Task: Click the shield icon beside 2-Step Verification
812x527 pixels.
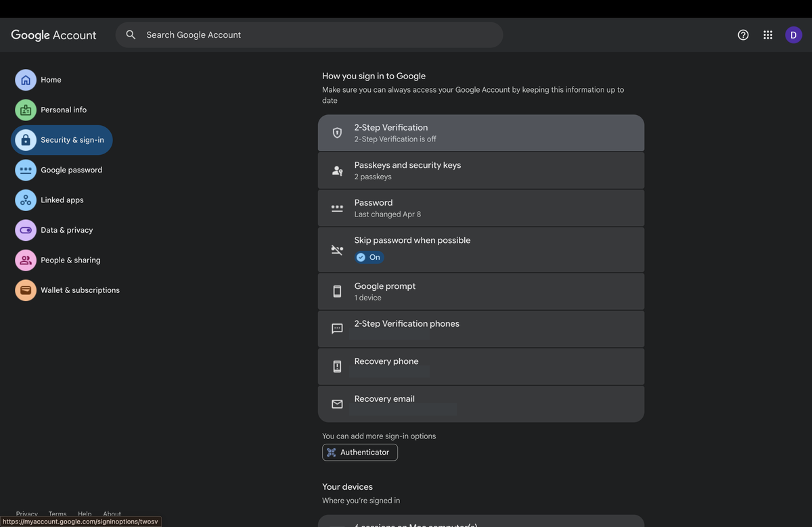Action: [x=337, y=133]
